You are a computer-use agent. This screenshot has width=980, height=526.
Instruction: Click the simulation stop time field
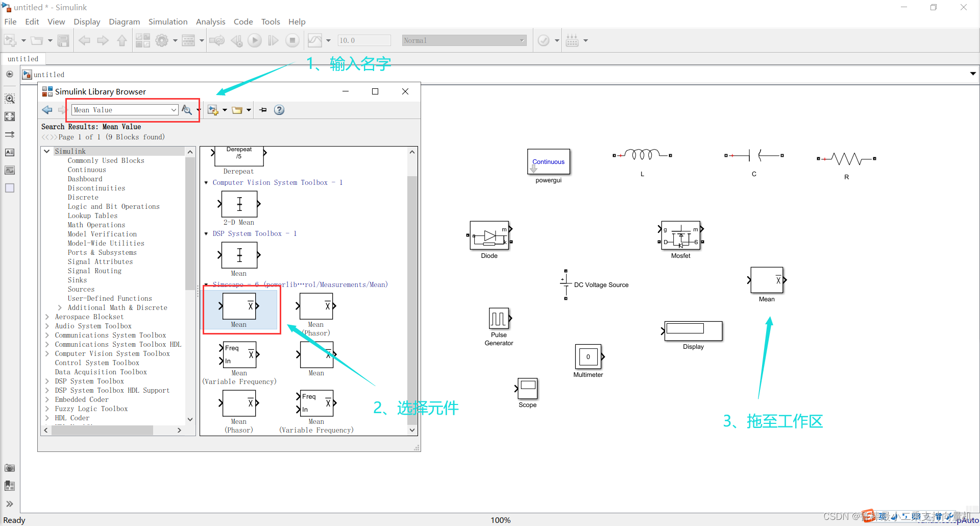364,40
